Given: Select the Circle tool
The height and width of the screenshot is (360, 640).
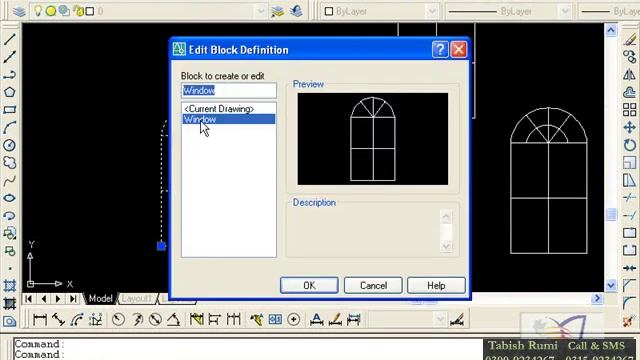Looking at the screenshot, I should [9, 145].
